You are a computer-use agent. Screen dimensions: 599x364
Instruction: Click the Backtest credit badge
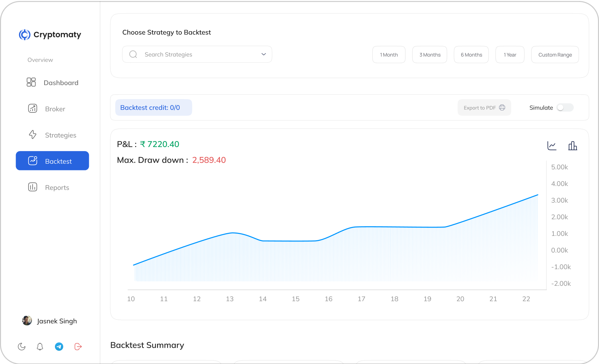[153, 107]
